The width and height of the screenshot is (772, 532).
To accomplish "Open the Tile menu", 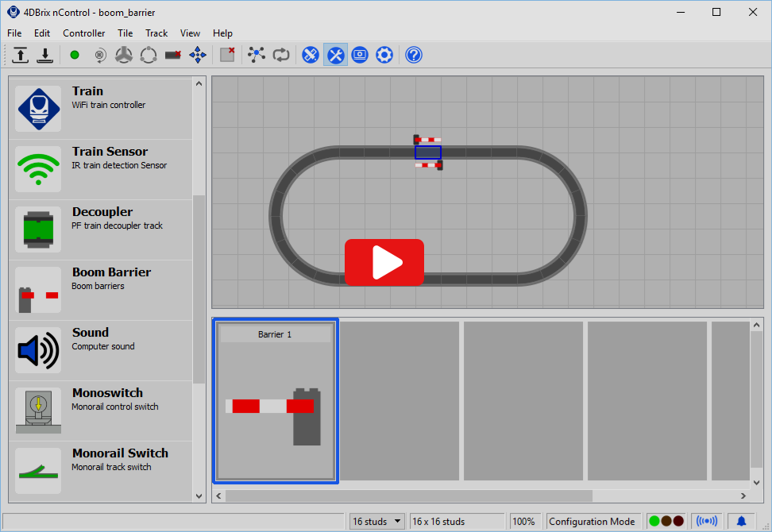I will [125, 33].
